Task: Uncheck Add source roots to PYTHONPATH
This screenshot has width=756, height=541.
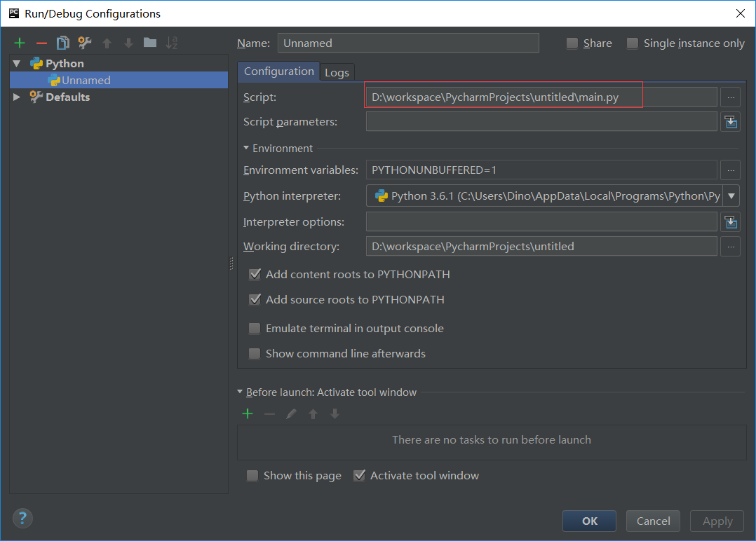Action: tap(255, 300)
